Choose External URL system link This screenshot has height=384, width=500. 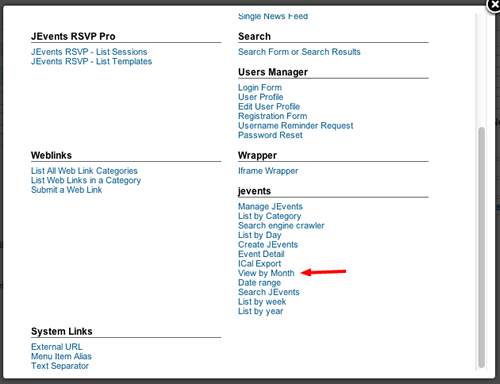(56, 347)
